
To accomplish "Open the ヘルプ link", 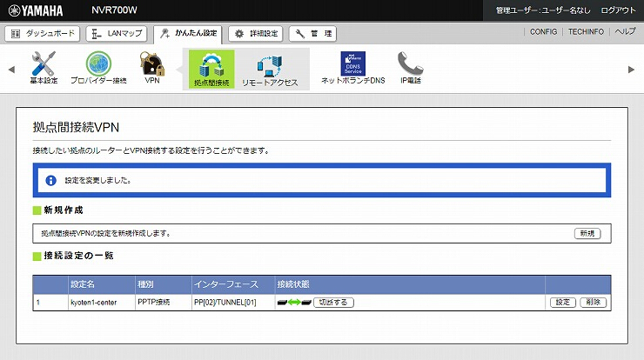I will point(625,31).
